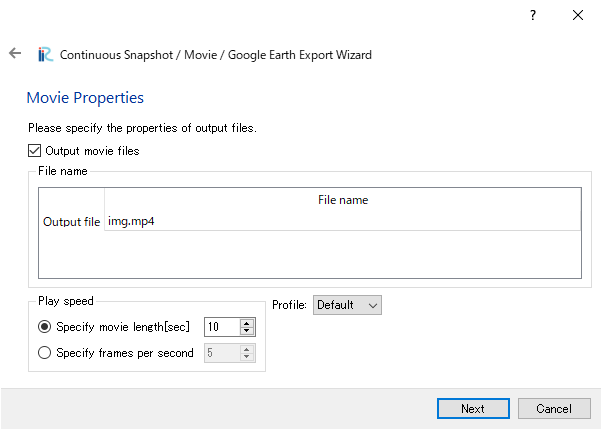Viewport: 602px width, 430px height.
Task: Click empty area of file name table
Action: coord(310,254)
